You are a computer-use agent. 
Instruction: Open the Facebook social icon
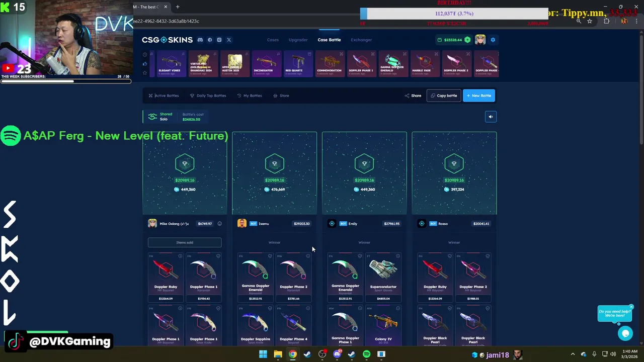point(210,40)
